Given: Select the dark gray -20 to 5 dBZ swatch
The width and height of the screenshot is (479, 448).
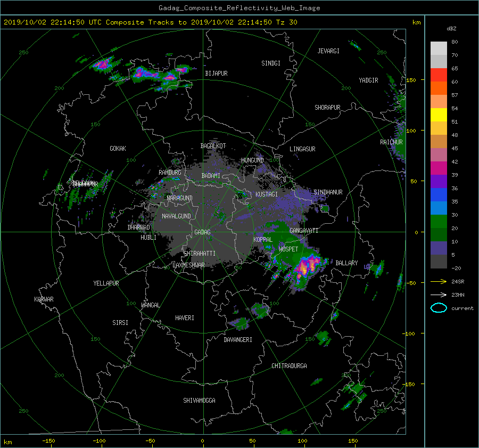Looking at the screenshot, I should 439,262.
